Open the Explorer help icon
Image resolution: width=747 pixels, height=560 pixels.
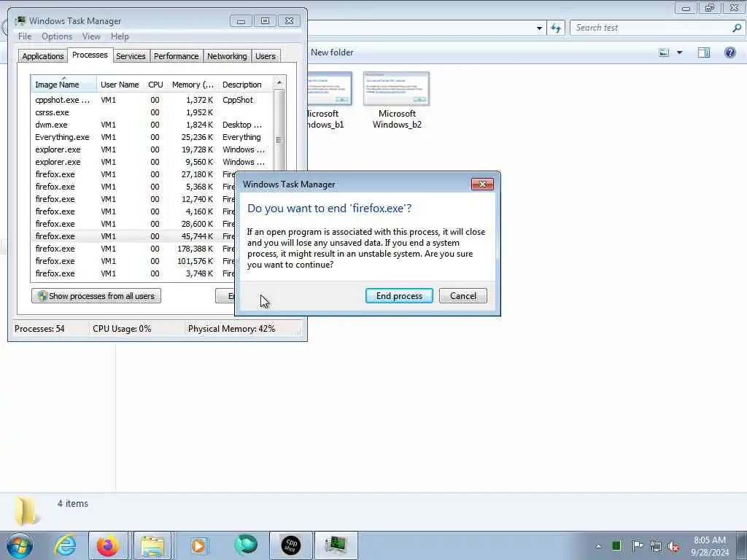click(x=729, y=52)
